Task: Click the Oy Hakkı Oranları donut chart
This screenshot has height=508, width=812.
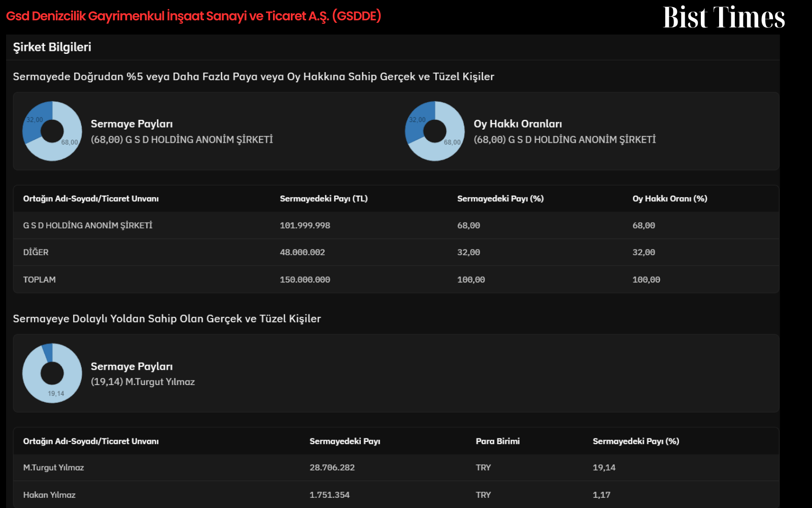Action: (435, 131)
